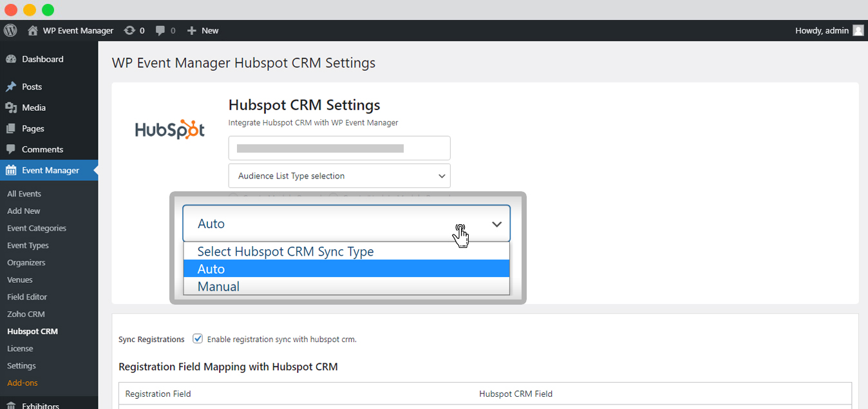Image resolution: width=868 pixels, height=409 pixels.
Task: Collapse the Auto sync type dropdown
Action: (x=346, y=224)
